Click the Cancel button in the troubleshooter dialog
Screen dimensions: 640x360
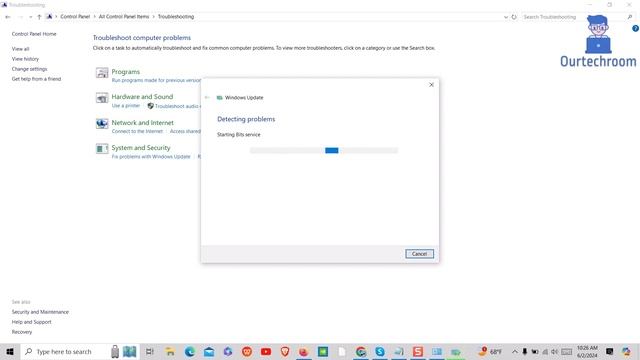pyautogui.click(x=419, y=254)
